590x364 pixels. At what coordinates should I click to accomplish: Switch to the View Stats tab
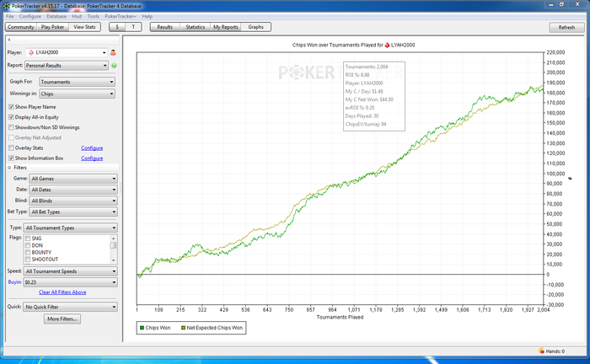84,27
